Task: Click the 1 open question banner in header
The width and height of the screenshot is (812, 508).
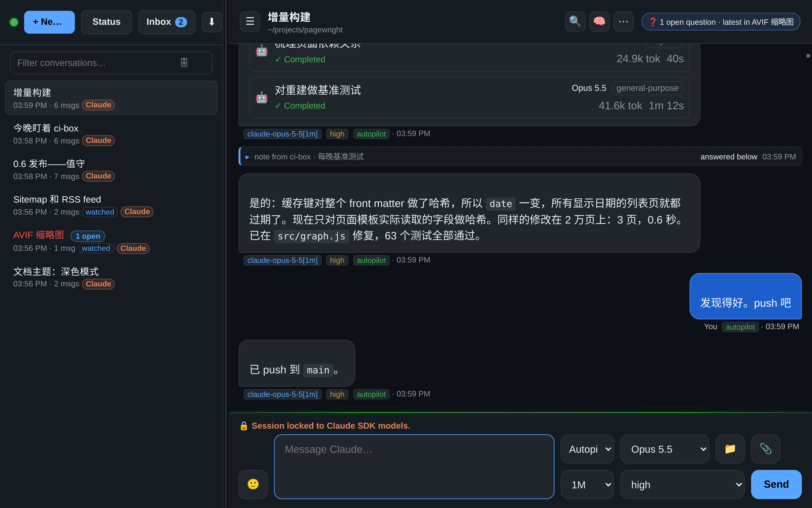Action: [x=721, y=22]
